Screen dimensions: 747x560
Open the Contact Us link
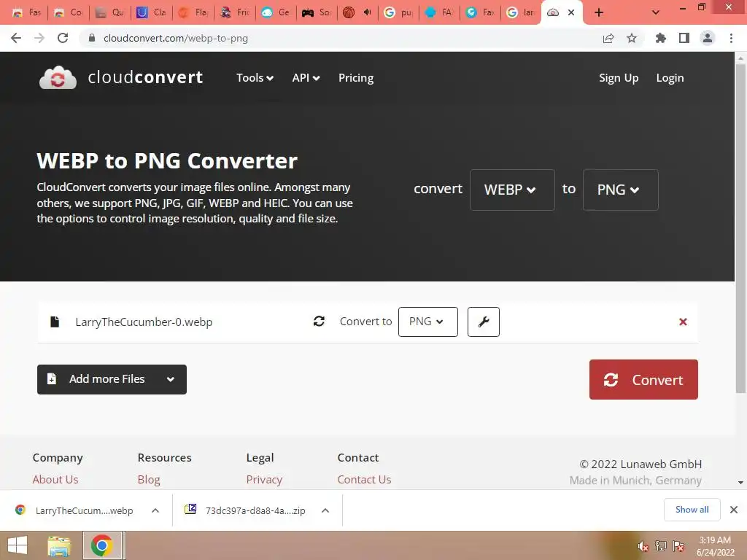(x=364, y=480)
